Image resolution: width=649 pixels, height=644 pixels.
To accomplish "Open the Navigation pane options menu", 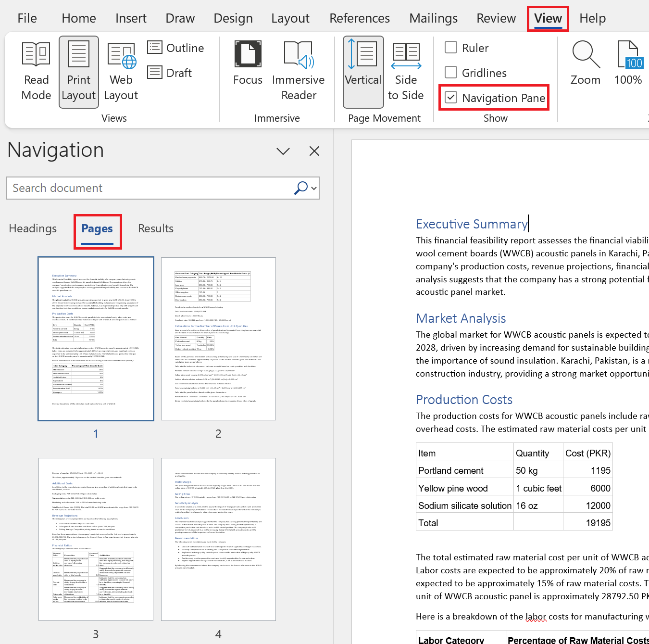I will [x=283, y=151].
